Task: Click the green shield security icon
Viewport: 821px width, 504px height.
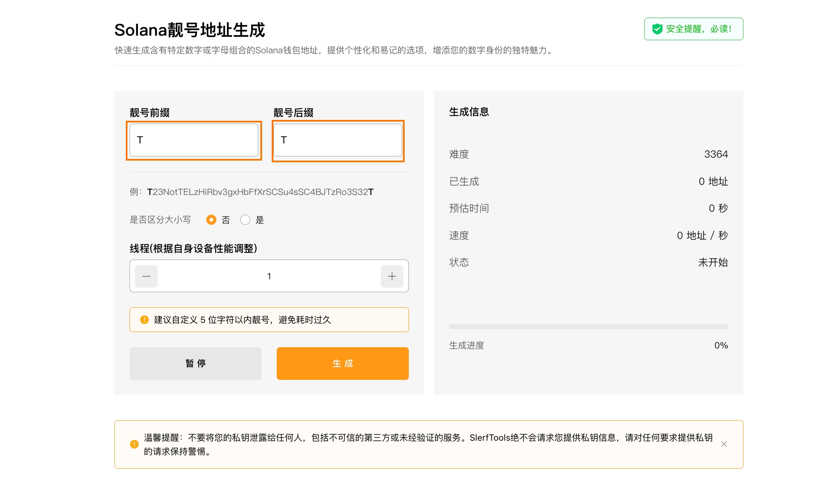Action: [x=657, y=29]
